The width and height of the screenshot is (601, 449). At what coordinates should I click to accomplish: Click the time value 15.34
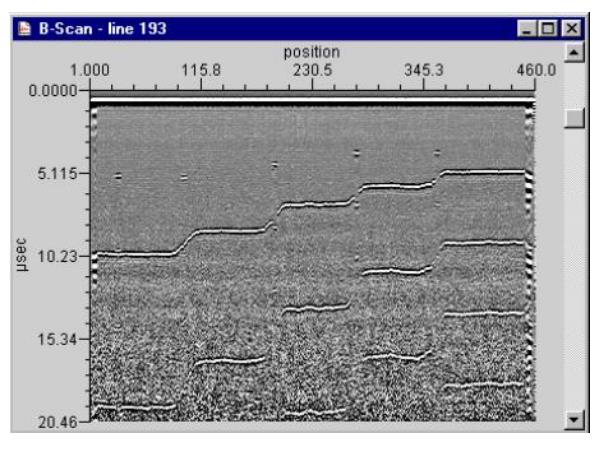57,339
